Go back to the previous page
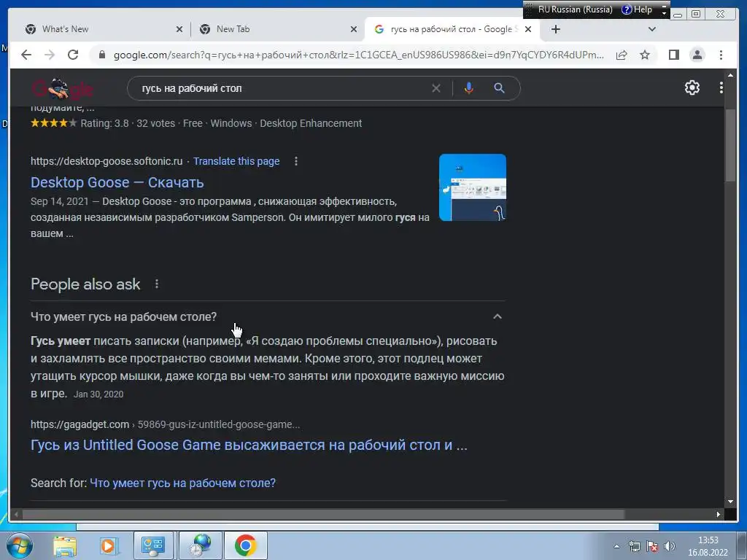The height and width of the screenshot is (560, 747). click(x=26, y=55)
